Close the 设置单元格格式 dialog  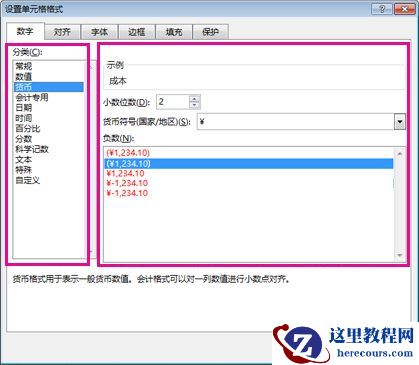pos(404,9)
